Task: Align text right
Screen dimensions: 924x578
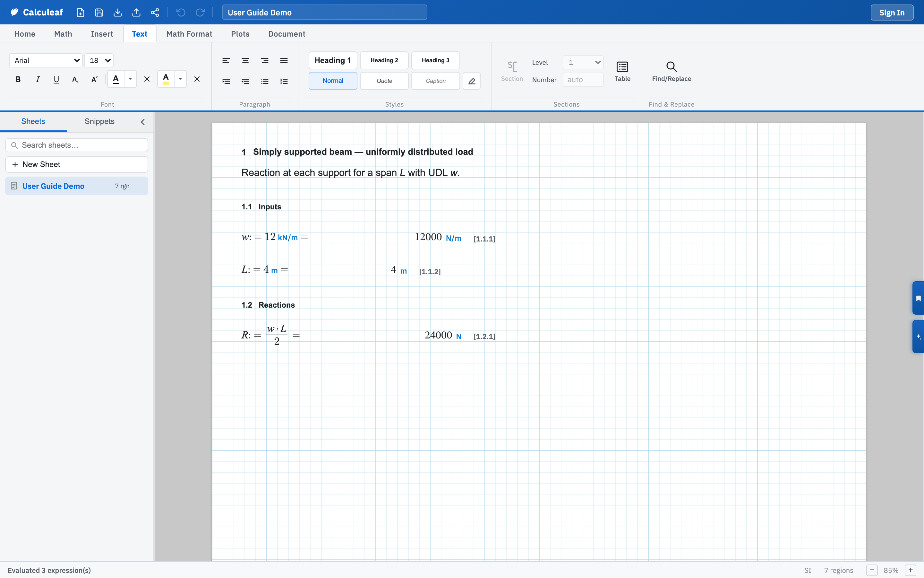Action: (265, 61)
